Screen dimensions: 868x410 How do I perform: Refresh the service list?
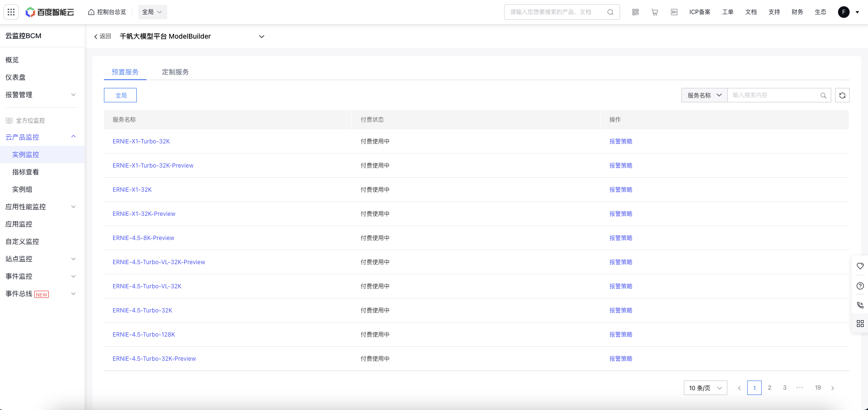pyautogui.click(x=842, y=95)
